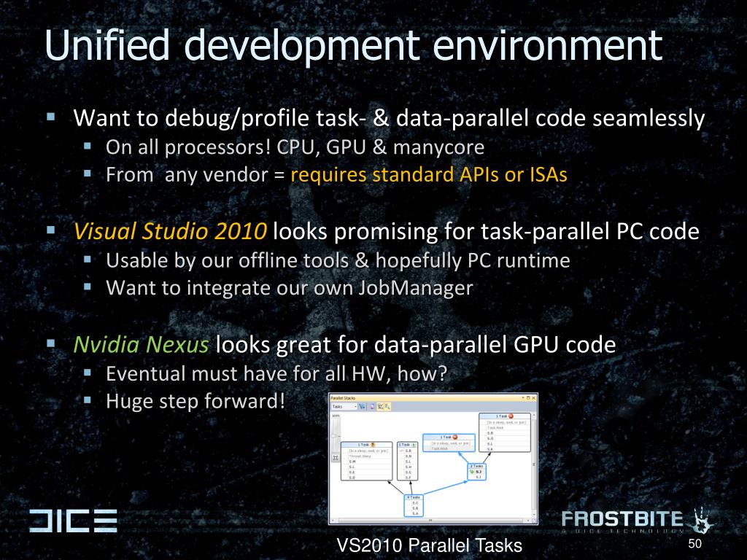Click the fit-to-screen zoom button
This screenshot has width=747, height=560.
click(336, 458)
